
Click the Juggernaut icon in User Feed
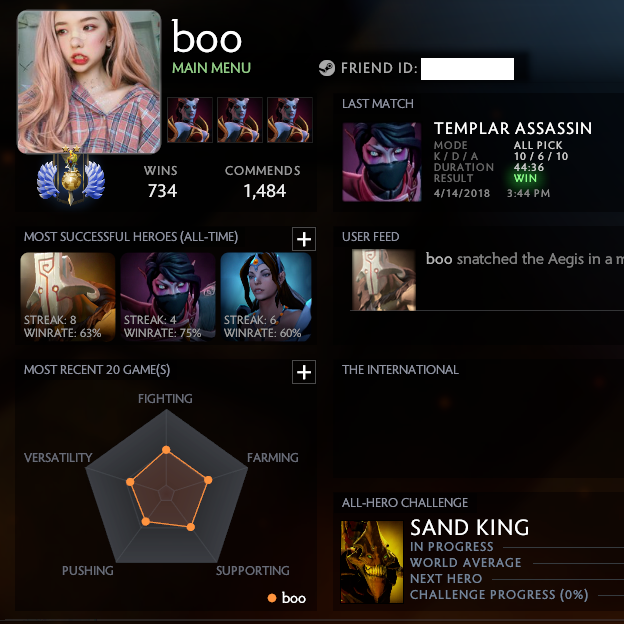[384, 280]
